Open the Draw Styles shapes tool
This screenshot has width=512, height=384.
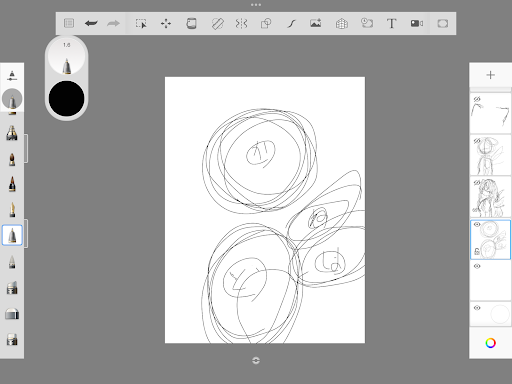(266, 24)
